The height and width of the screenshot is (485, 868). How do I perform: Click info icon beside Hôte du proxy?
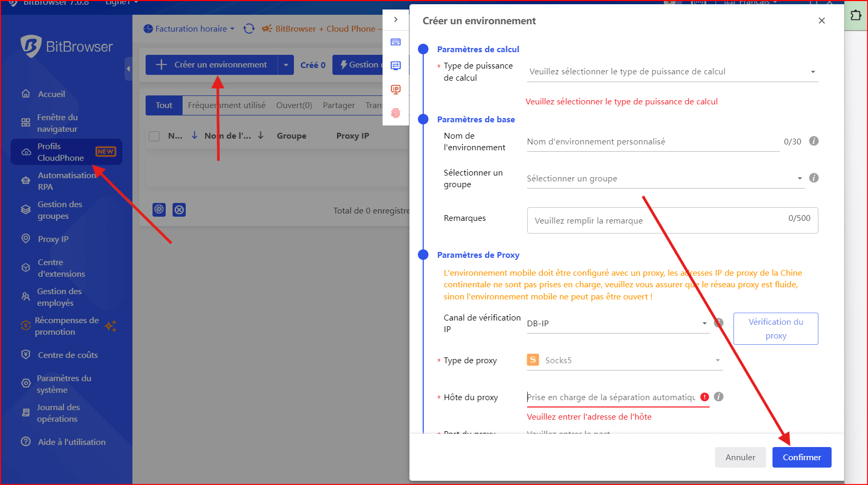coord(719,396)
